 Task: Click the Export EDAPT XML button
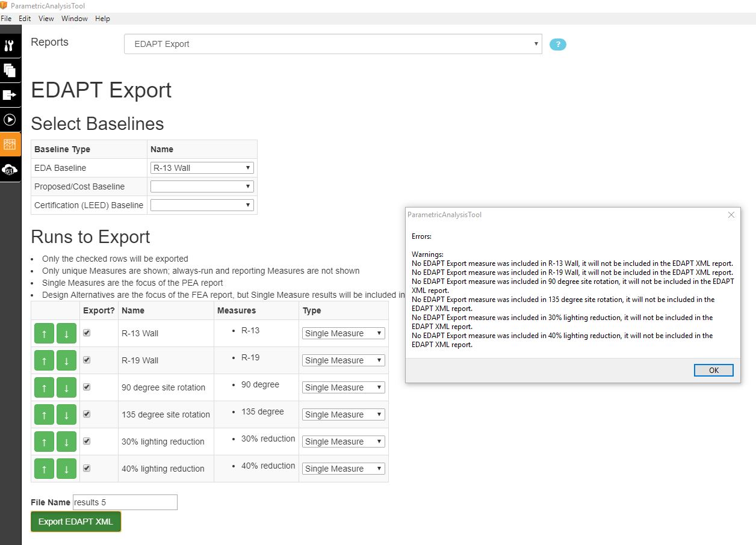tap(76, 522)
